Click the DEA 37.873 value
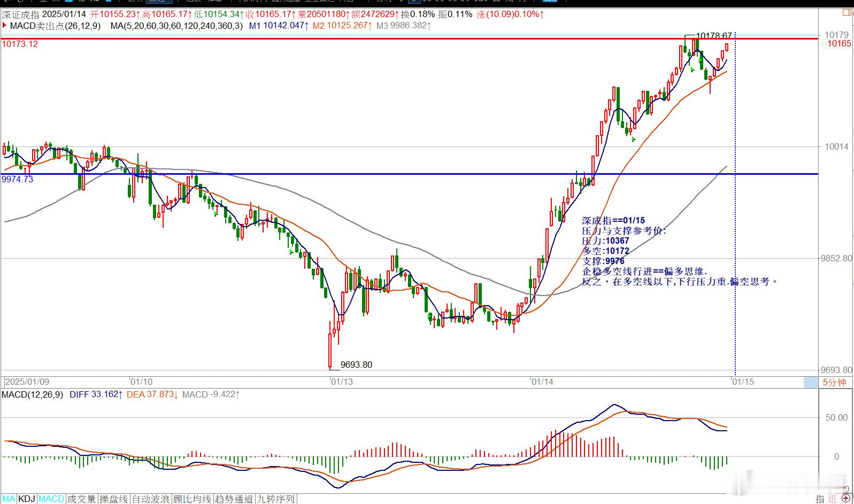The height and width of the screenshot is (504, 854). pyautogui.click(x=152, y=394)
